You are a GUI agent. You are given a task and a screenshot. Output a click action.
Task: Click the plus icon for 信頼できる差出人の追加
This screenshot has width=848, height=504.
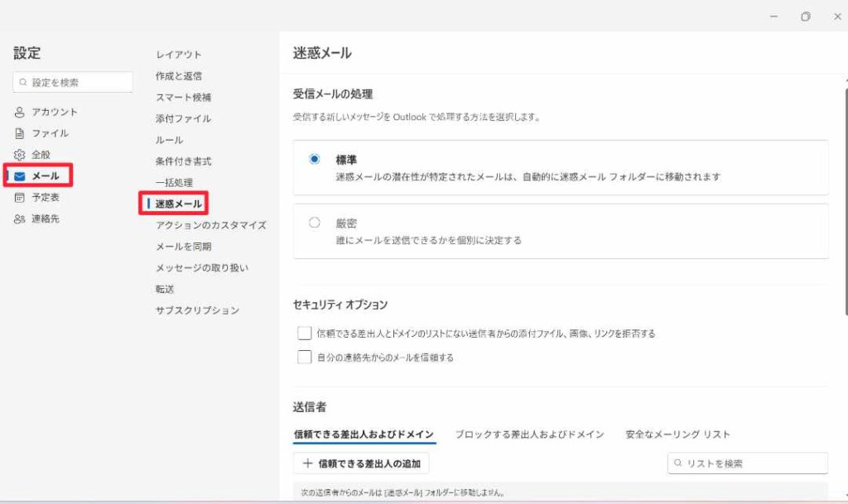pyautogui.click(x=308, y=464)
